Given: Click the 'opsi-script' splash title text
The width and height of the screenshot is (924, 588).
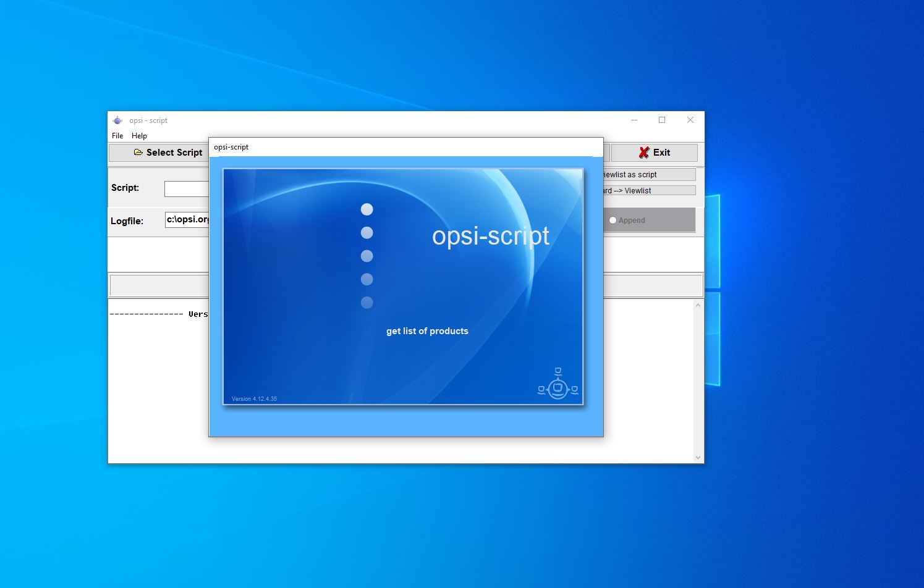Looking at the screenshot, I should [x=491, y=236].
